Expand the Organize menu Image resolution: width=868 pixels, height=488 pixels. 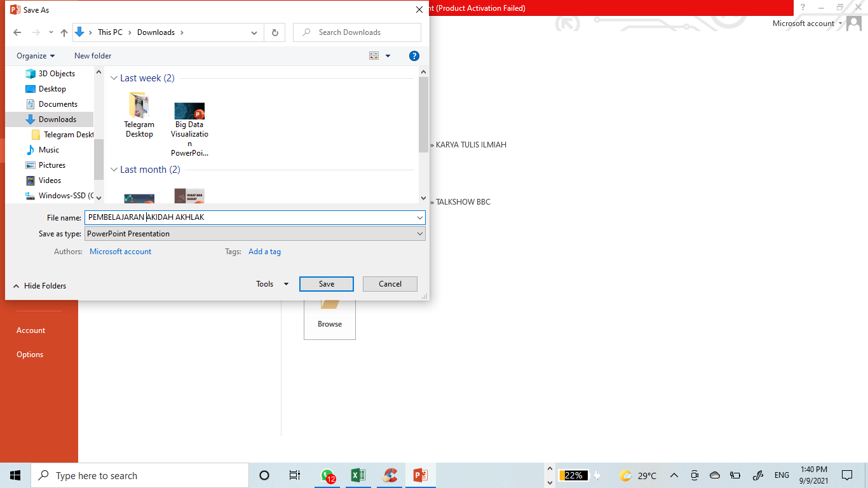[36, 56]
